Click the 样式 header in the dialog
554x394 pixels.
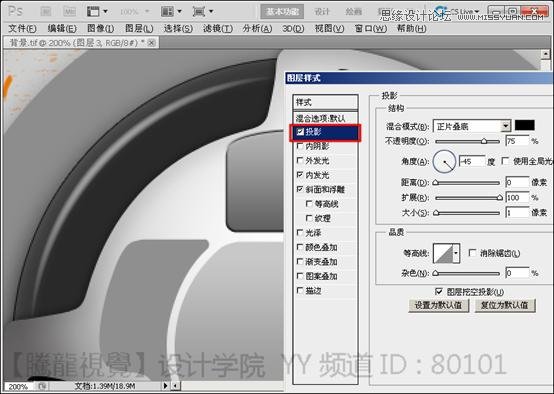325,102
